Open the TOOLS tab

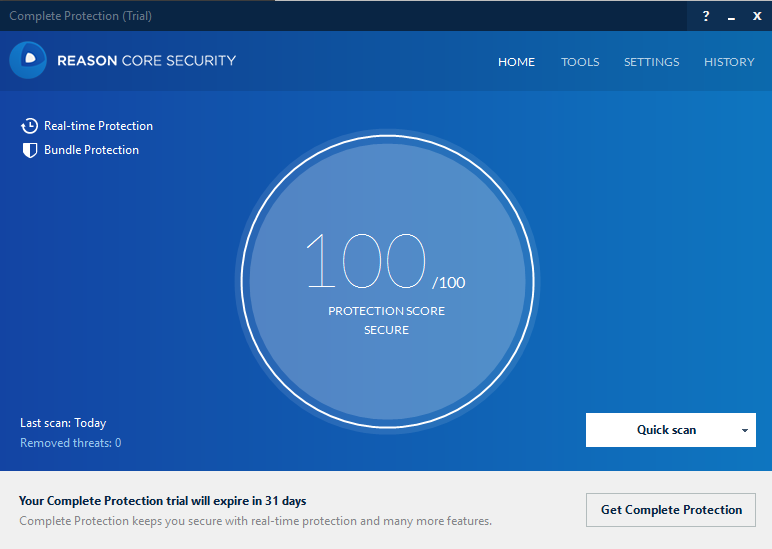[580, 62]
